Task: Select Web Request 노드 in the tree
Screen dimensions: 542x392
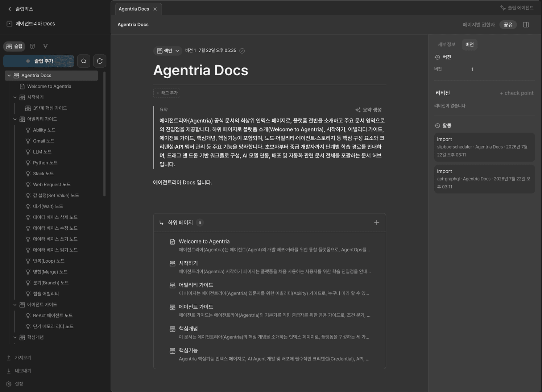Action: point(52,184)
